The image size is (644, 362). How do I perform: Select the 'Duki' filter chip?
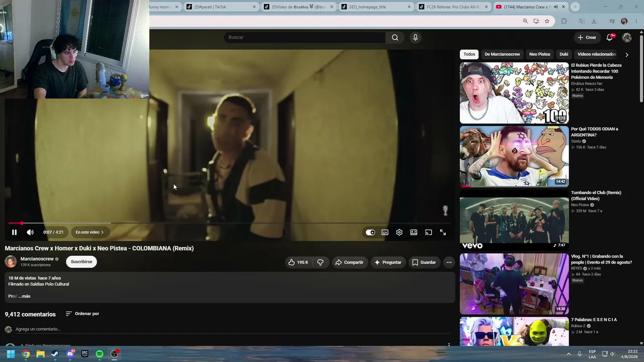point(563,54)
